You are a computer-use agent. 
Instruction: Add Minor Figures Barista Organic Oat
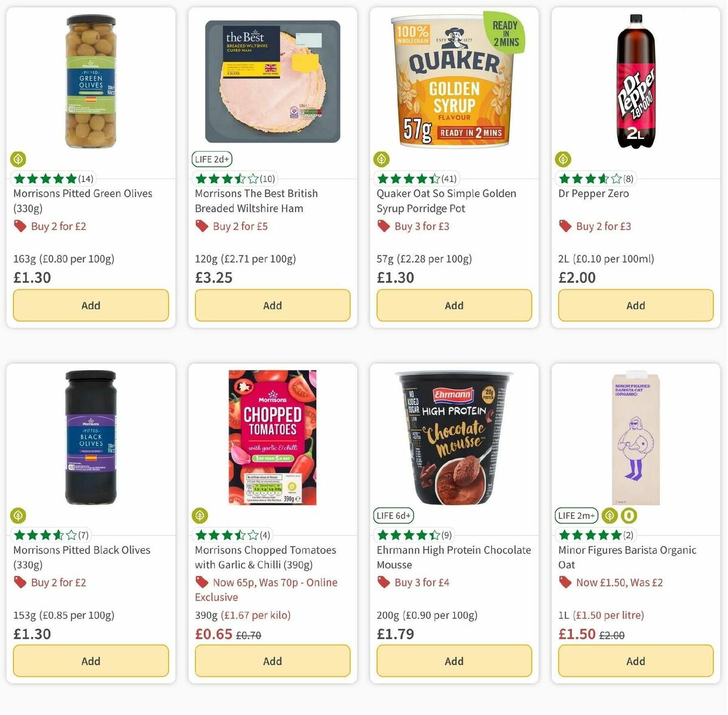tap(635, 661)
